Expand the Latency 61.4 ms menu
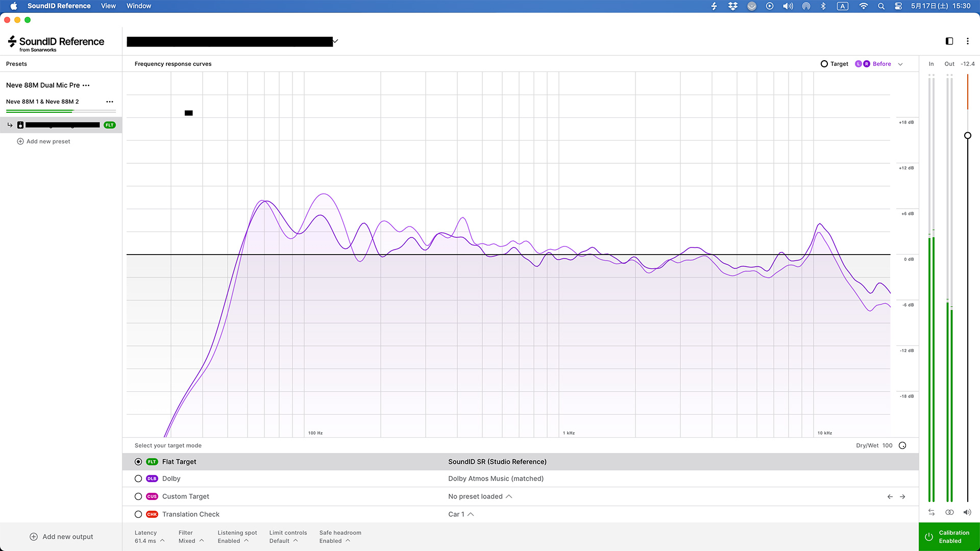Image resolution: width=980 pixels, height=551 pixels. click(150, 537)
